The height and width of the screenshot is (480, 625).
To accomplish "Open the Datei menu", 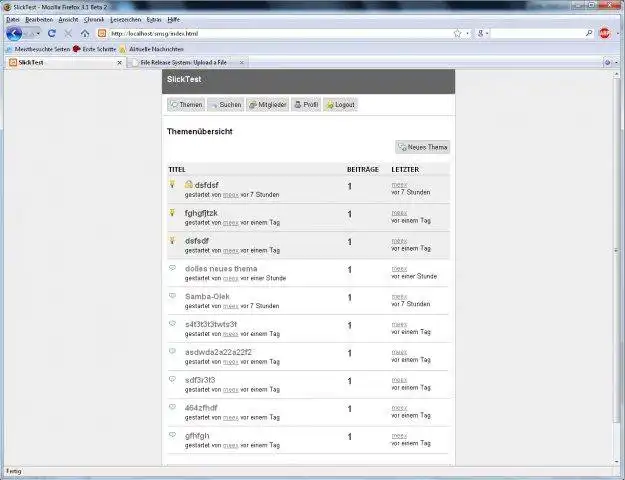I will tap(13, 20).
